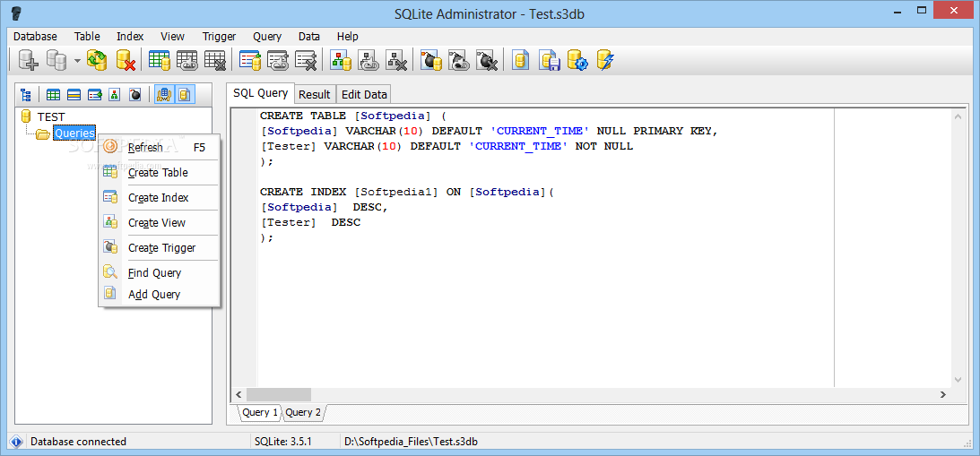This screenshot has height=456, width=980.
Task: Click the tree structure icon in left panel
Action: point(26,94)
